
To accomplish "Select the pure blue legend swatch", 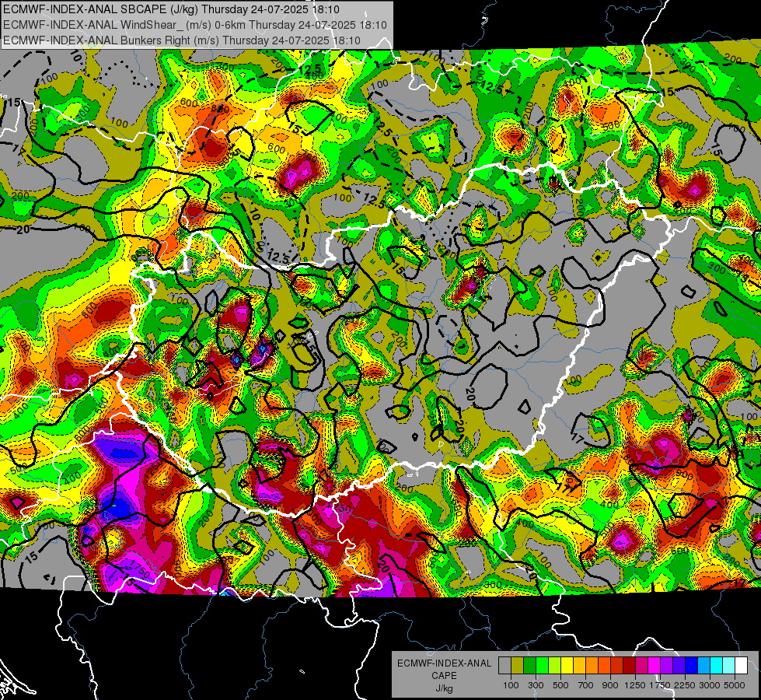I will [692, 665].
